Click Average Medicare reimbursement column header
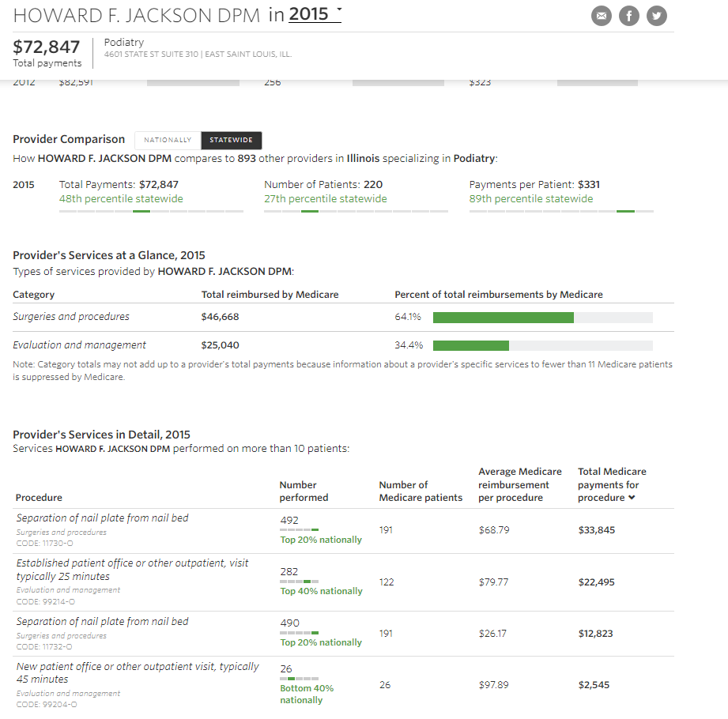This screenshot has height=719, width=728. point(519,485)
